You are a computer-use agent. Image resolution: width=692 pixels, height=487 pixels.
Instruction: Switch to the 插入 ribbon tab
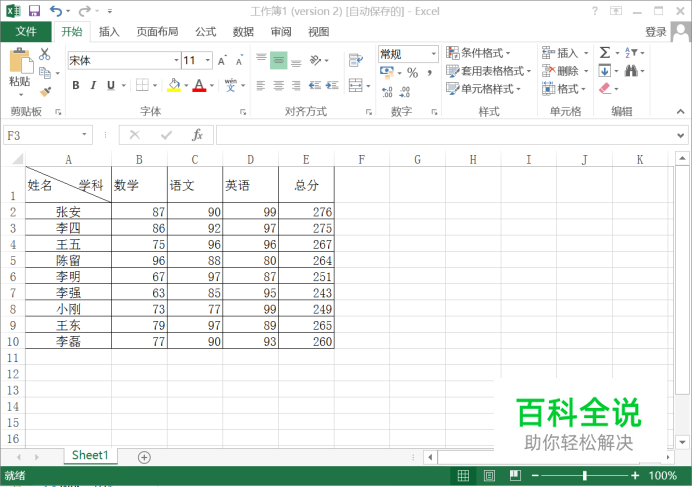click(109, 32)
